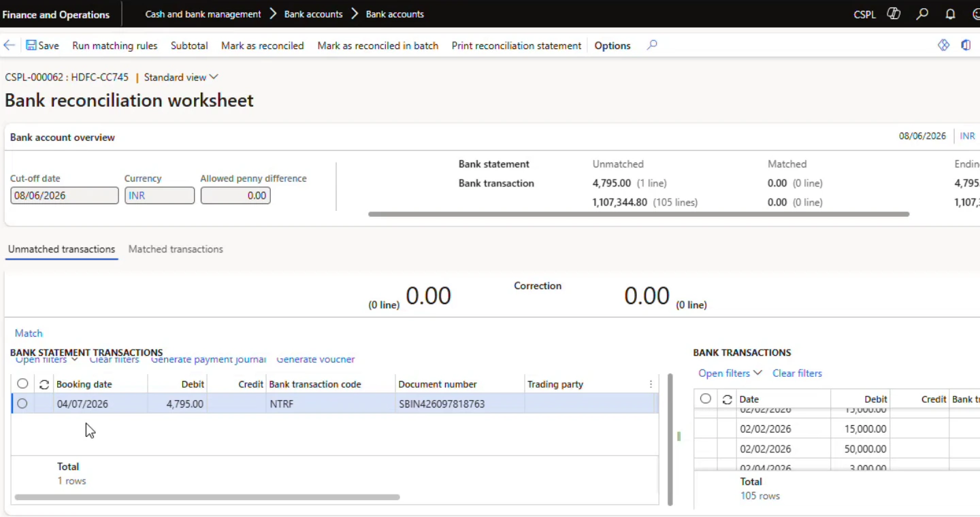Select all rows in Bank transactions grid
Viewport: 980px width, 517px height.
click(x=706, y=399)
